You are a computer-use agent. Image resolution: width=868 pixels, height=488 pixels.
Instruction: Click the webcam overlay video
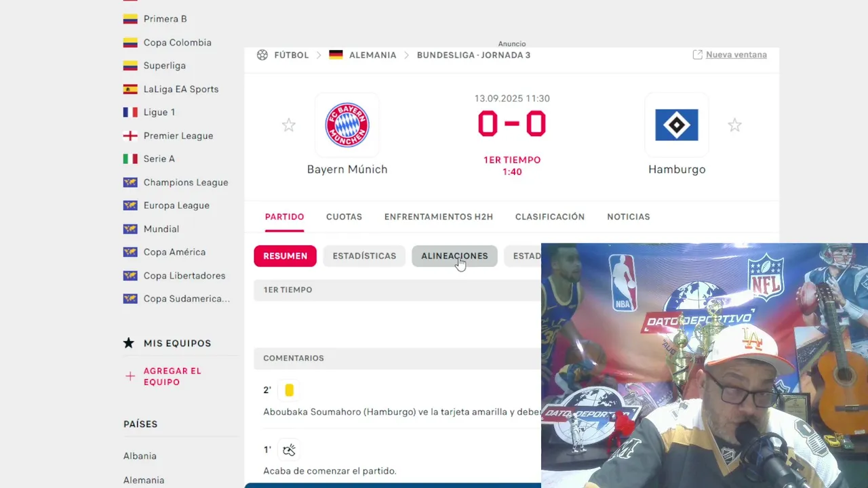click(x=705, y=365)
